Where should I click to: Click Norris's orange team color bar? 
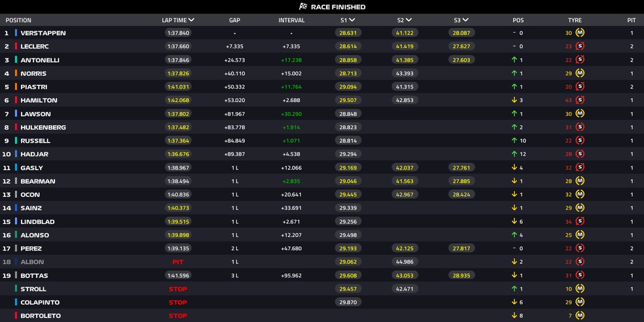(16, 73)
